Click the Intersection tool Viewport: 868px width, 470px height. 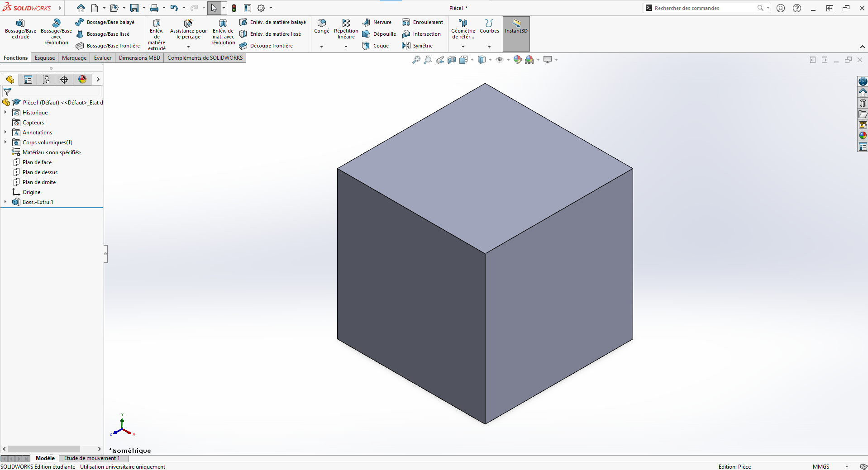421,34
